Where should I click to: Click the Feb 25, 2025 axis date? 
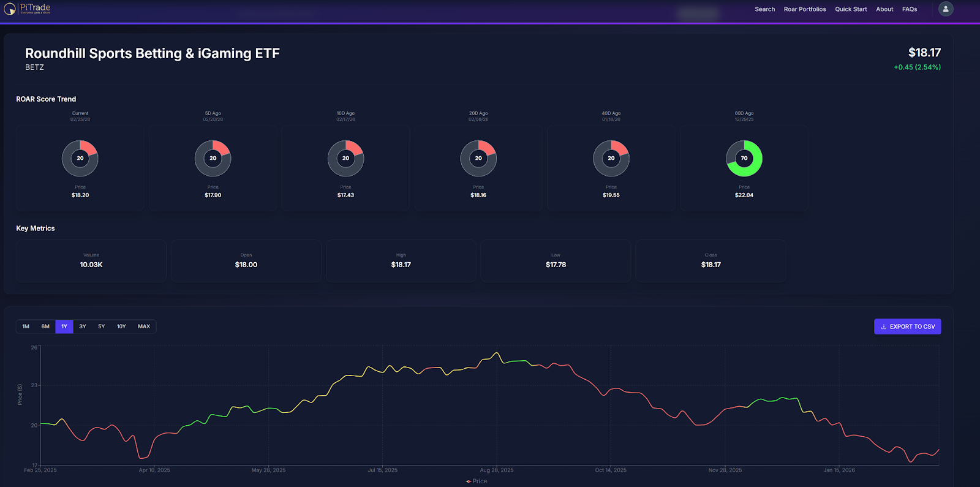point(40,470)
